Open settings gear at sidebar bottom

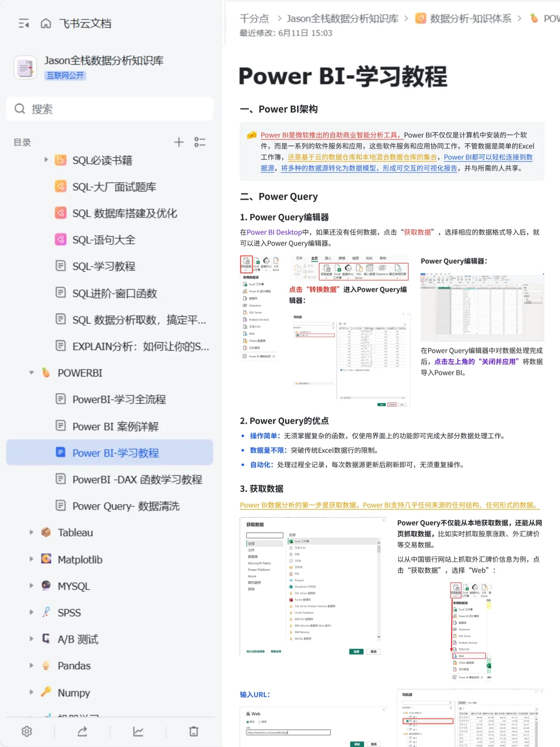(x=26, y=731)
